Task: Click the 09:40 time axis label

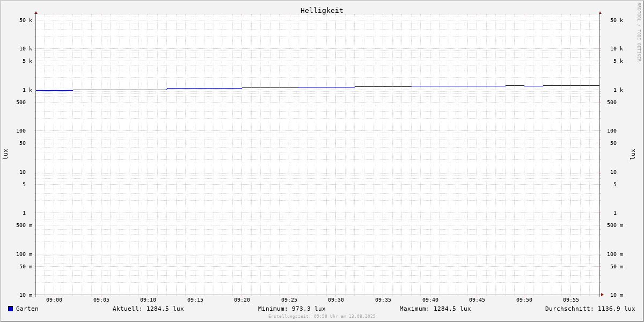Action: click(x=430, y=300)
